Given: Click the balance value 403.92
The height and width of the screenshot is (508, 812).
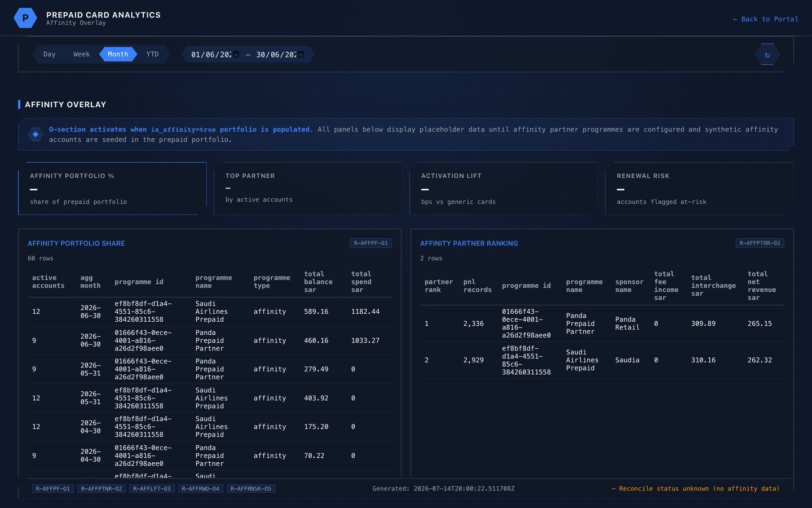Looking at the screenshot, I should [316, 398].
